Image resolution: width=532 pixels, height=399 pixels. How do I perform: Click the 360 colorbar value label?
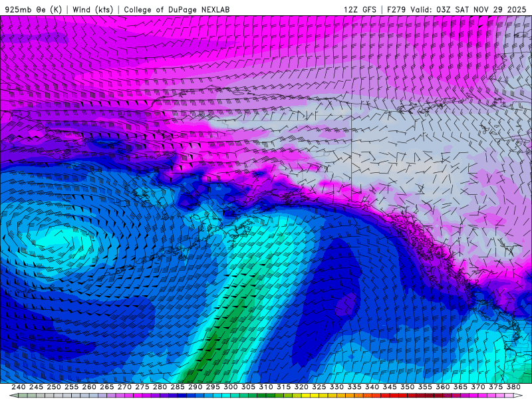[443, 387]
